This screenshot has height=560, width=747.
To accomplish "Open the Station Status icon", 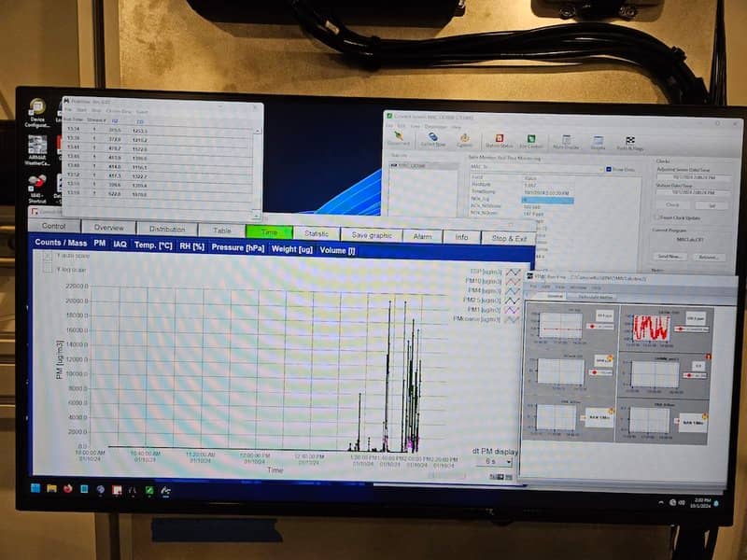I will pyautogui.click(x=500, y=141).
